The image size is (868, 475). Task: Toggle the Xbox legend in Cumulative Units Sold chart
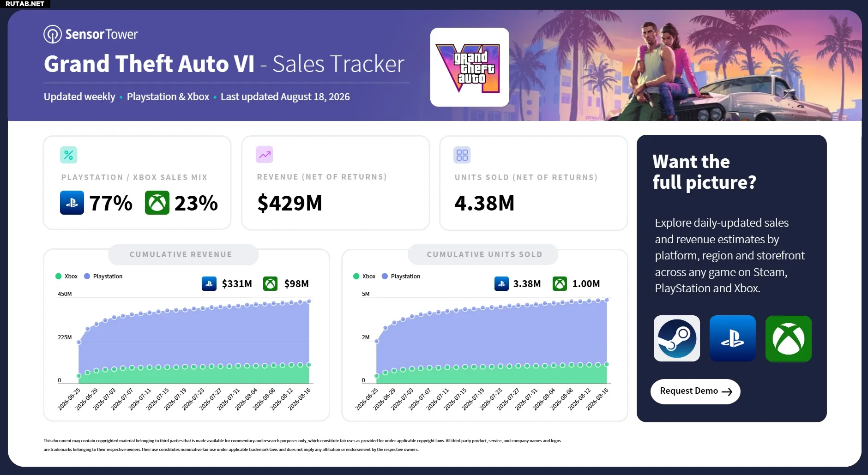(x=364, y=276)
